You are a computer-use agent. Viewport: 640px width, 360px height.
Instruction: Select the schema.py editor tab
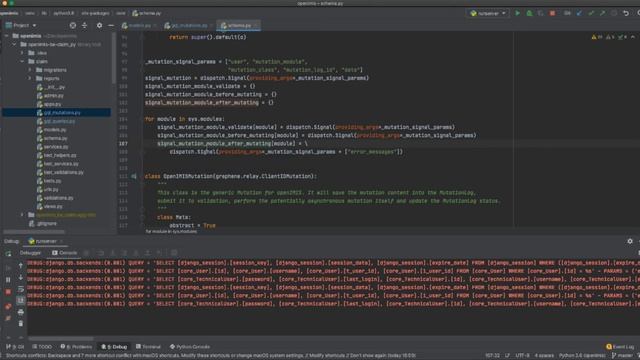238,26
